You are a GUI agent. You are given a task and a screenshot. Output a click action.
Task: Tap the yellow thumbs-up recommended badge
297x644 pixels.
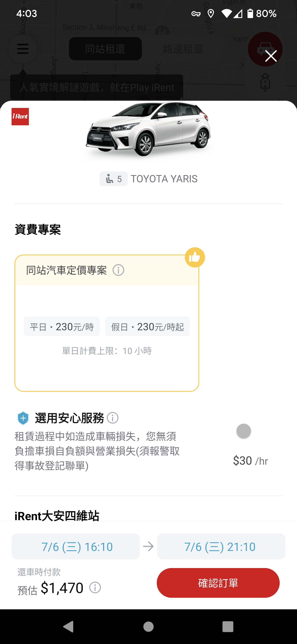(195, 257)
